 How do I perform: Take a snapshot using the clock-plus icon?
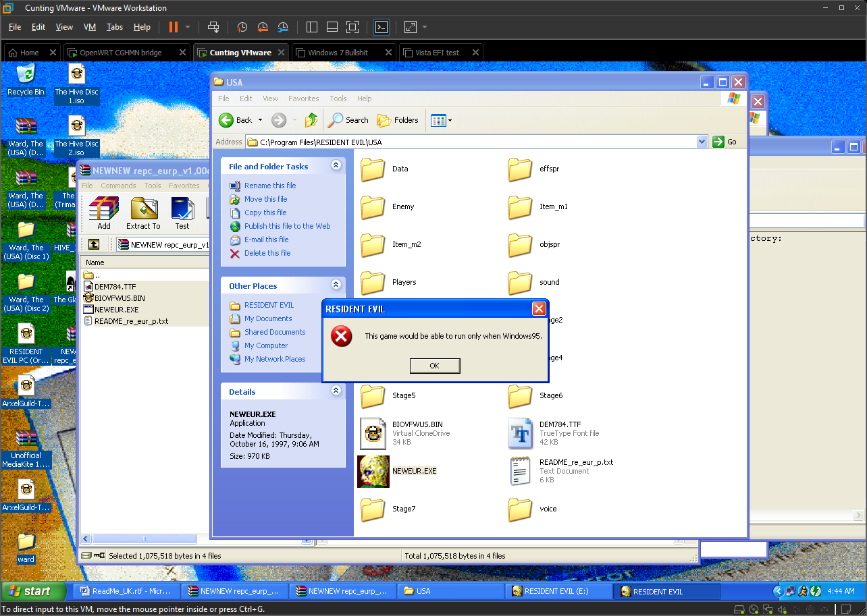point(242,27)
